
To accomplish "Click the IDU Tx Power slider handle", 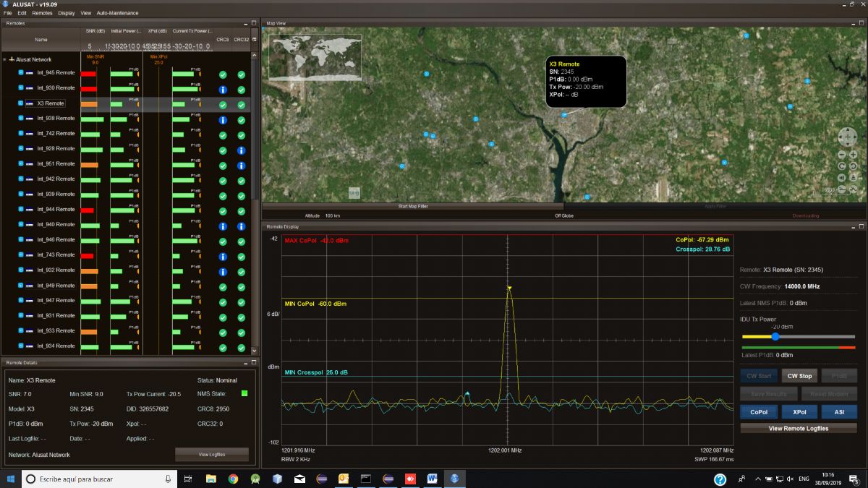I will pos(775,336).
